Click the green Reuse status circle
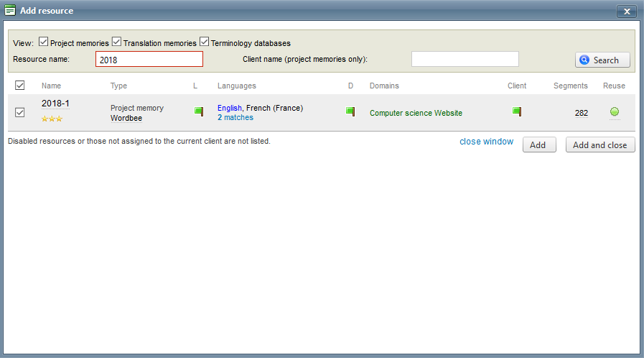Image resolution: width=644 pixels, height=358 pixels. pyautogui.click(x=614, y=111)
